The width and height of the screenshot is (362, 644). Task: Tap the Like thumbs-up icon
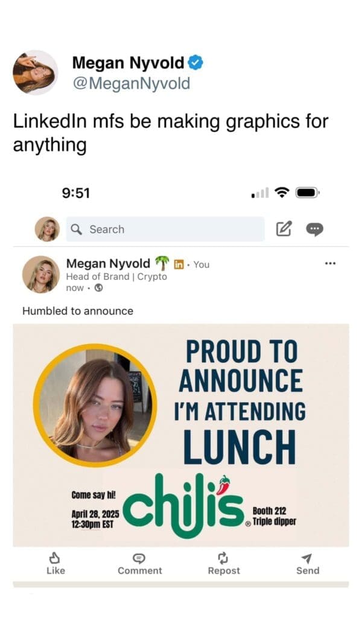55,558
